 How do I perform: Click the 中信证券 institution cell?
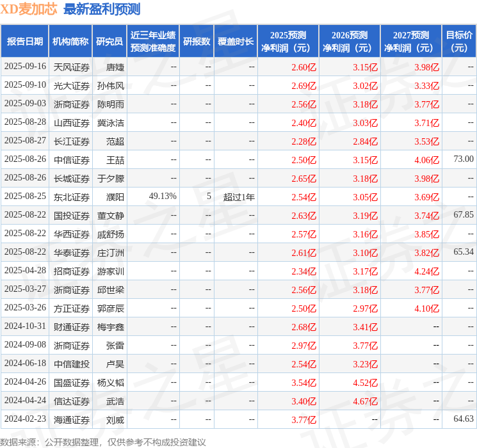pos(72,160)
